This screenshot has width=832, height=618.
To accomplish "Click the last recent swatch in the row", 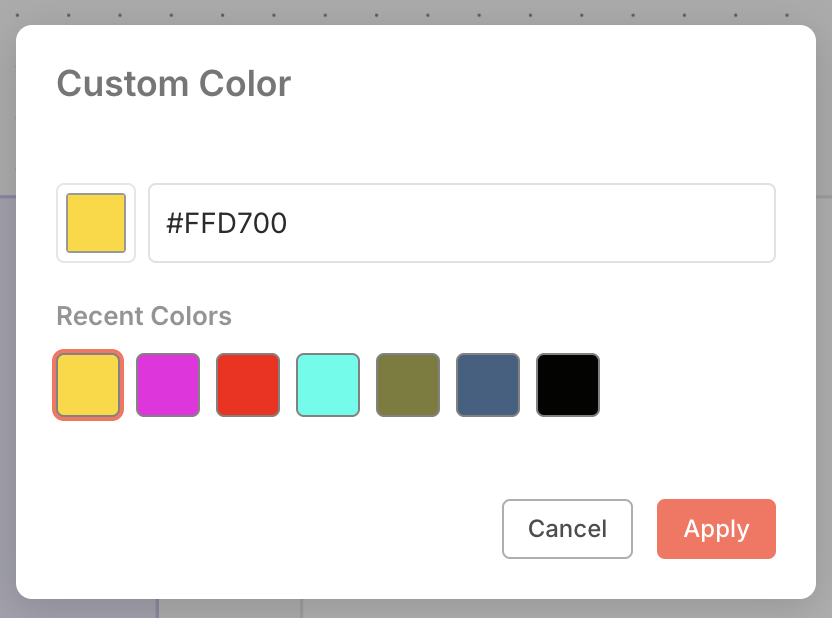I will point(567,384).
